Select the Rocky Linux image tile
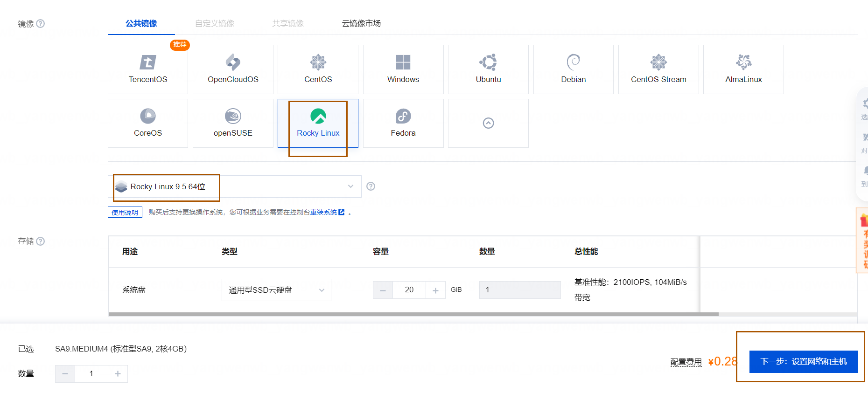 (x=318, y=123)
